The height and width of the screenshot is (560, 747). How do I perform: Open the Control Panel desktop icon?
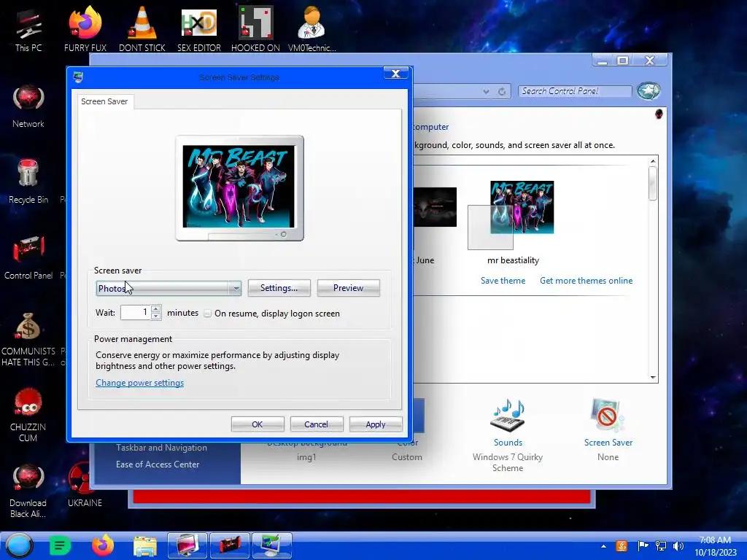click(28, 257)
